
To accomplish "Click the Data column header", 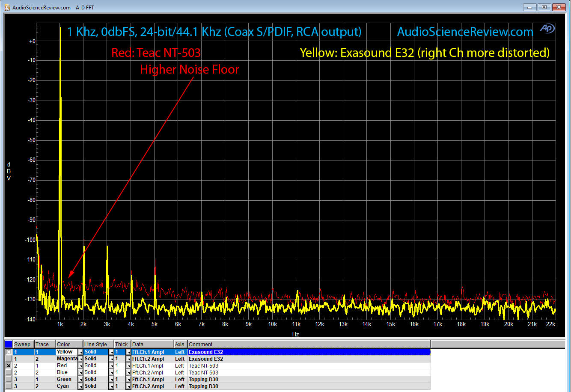I will pyautogui.click(x=152, y=344).
